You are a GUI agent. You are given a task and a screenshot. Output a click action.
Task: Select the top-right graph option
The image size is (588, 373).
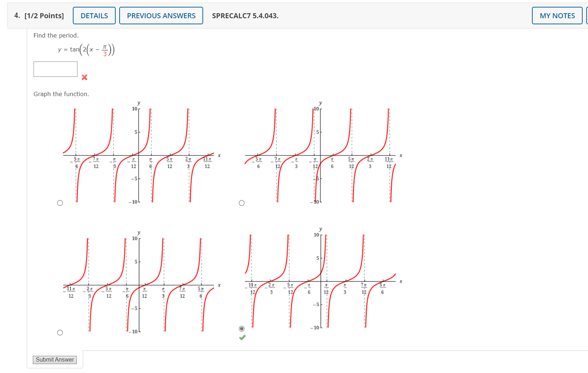tap(242, 203)
